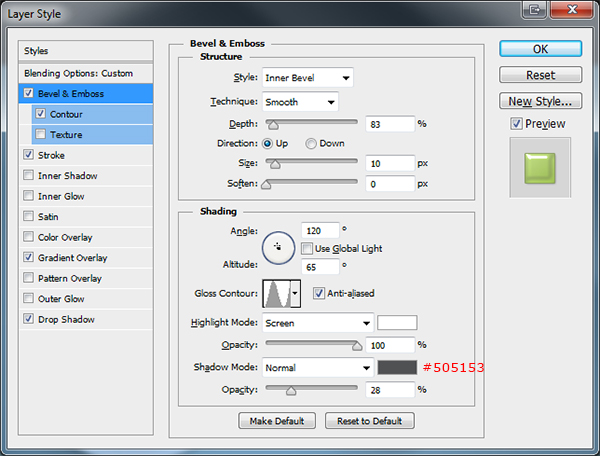The width and height of the screenshot is (600, 456).
Task: Click the highlight Opacity field showing 100
Action: (x=390, y=345)
